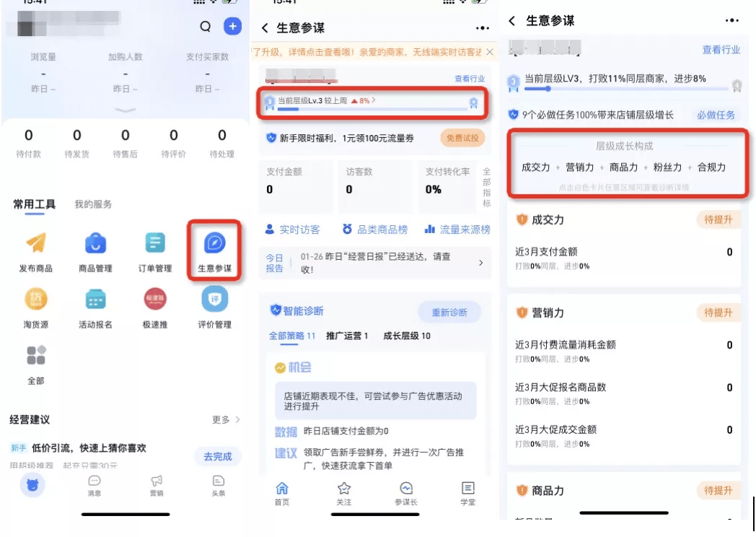Expand 更多 next to 经营建议
Image resolution: width=756 pixels, height=537 pixels.
(225, 419)
